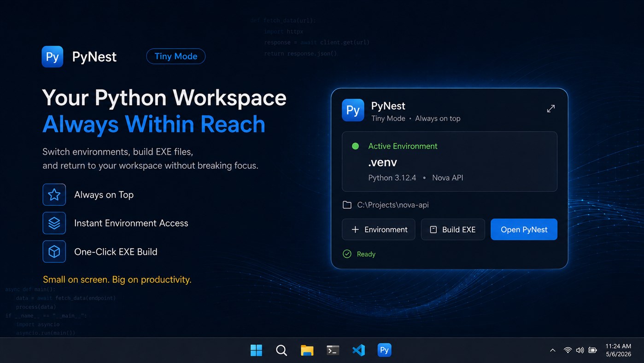Open Wi-Fi network settings in tray
Viewport: 644px width, 363px height.
568,350
